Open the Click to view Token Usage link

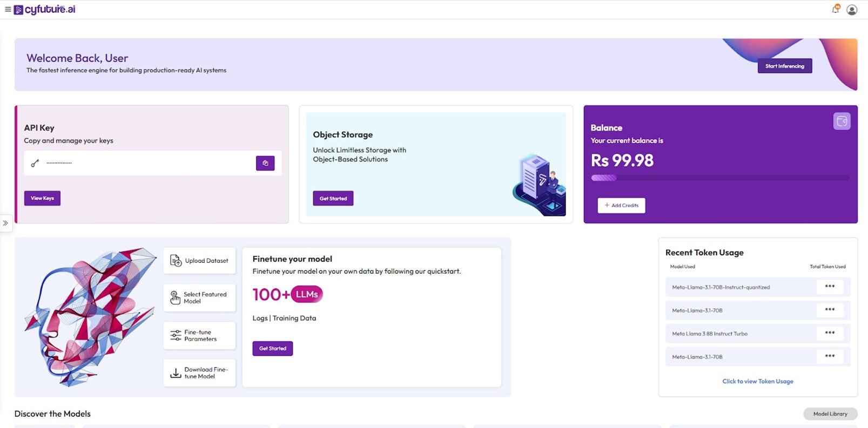(x=757, y=381)
